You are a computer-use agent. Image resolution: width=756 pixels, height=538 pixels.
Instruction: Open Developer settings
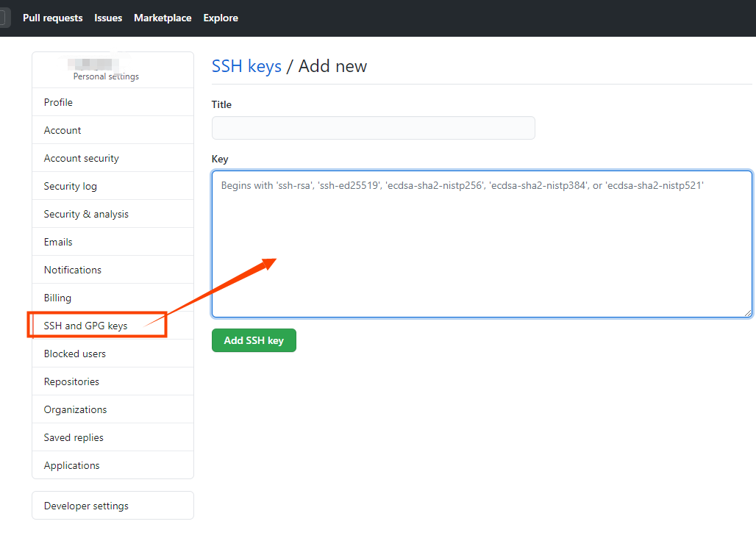[x=113, y=506]
